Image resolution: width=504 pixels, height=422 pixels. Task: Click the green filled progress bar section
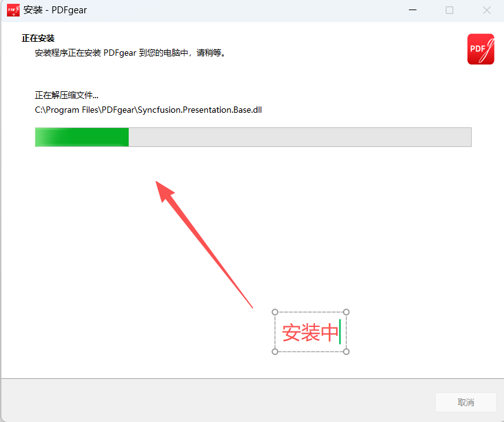point(82,137)
